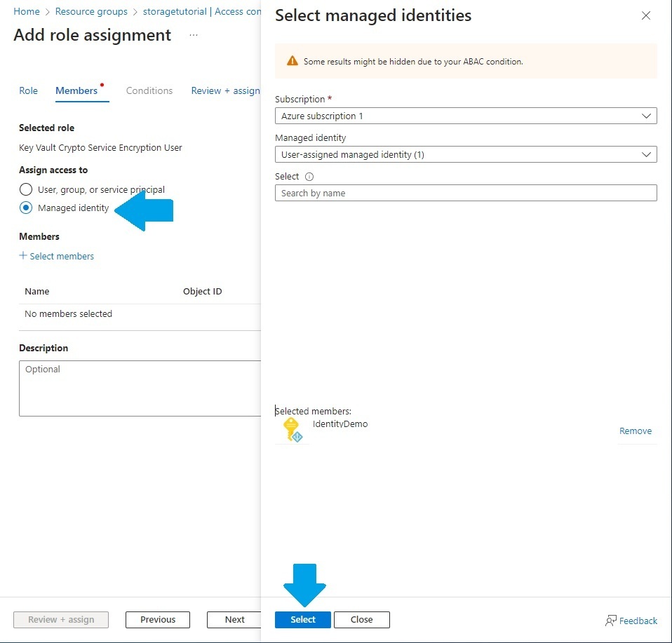
Task: Switch to the Members tab
Action: coord(76,91)
